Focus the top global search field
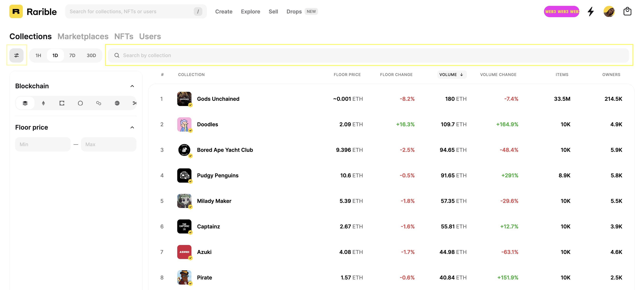This screenshot has height=290, width=644. [x=136, y=11]
